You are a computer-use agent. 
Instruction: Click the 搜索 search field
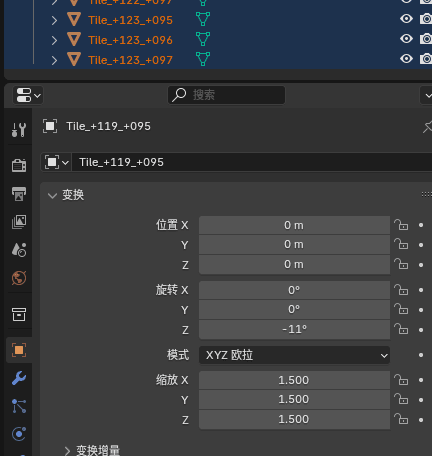coord(226,95)
